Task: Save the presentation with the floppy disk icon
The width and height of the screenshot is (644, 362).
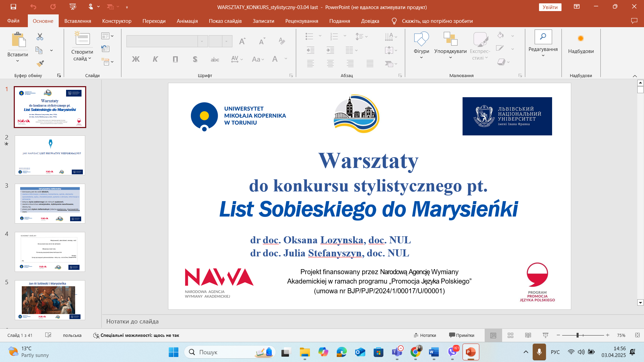Action: (x=13, y=7)
